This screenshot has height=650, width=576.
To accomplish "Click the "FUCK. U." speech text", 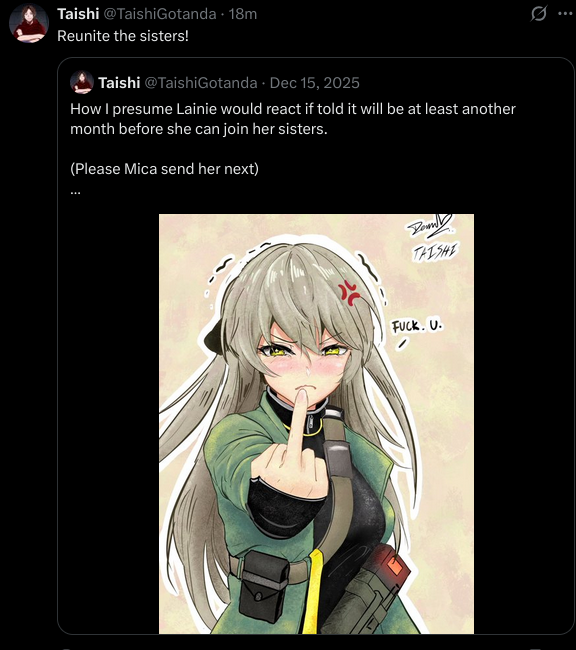I will pos(417,326).
